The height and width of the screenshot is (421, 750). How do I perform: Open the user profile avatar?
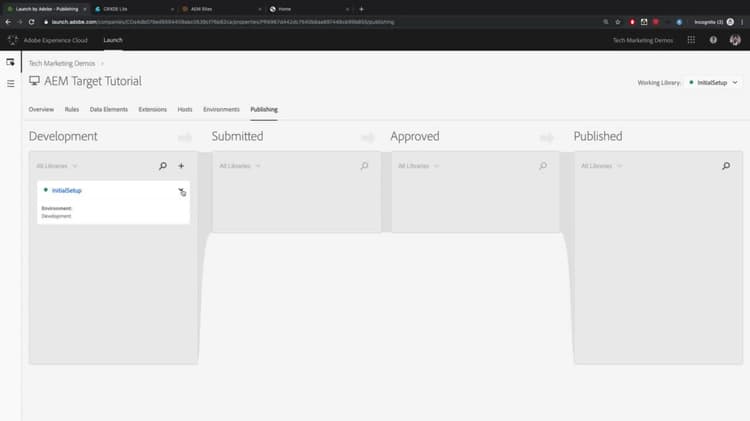point(735,40)
